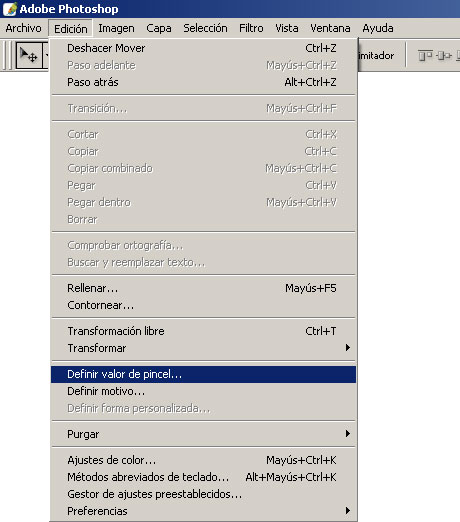Choose Paso atrás menu entry
Image resolution: width=460 pixels, height=522 pixels.
tap(203, 82)
